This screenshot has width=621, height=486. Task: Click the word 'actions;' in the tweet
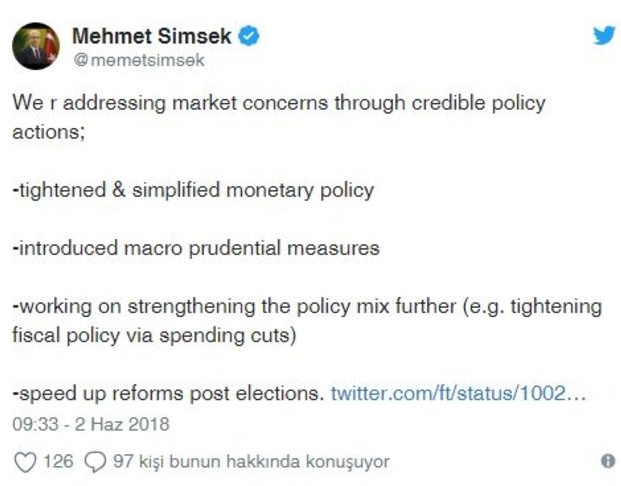click(x=49, y=132)
